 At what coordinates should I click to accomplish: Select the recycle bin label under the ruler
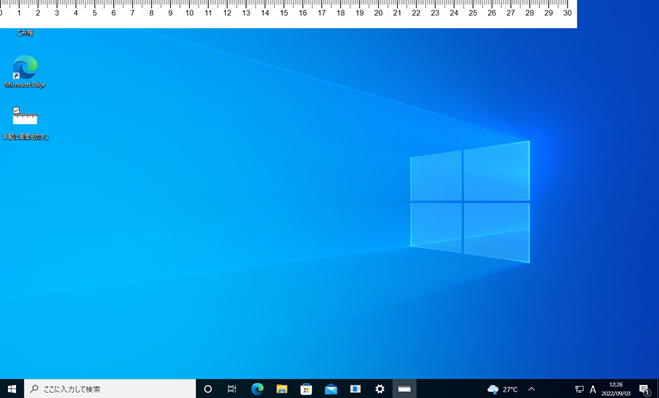pyautogui.click(x=25, y=32)
